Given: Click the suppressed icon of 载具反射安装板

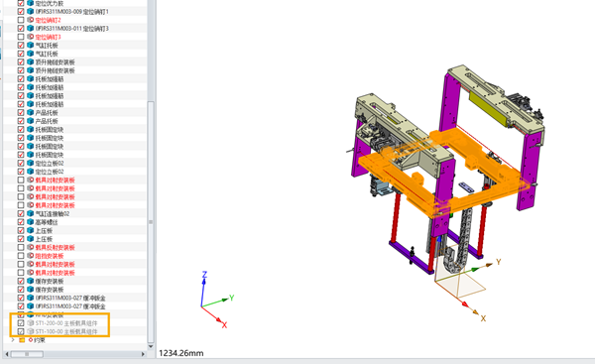Looking at the screenshot, I should tap(31, 247).
